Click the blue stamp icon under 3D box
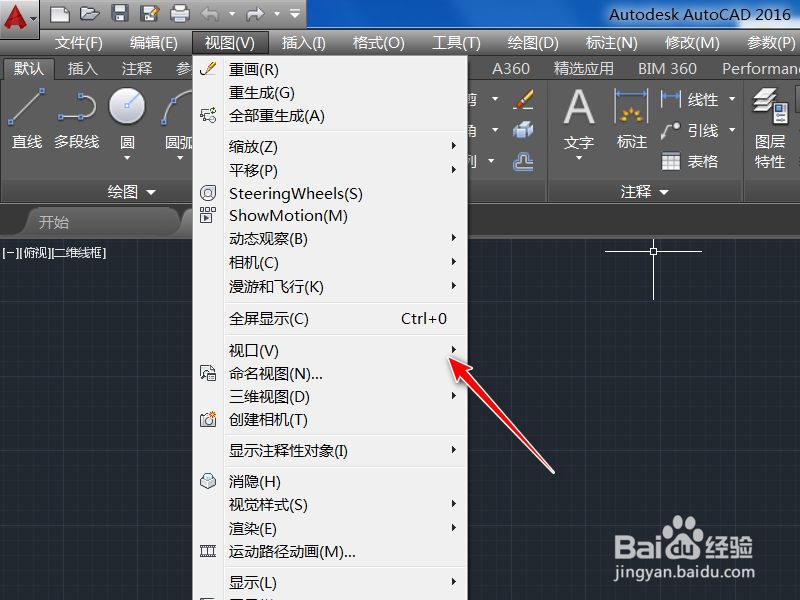Image resolution: width=800 pixels, height=600 pixels. (x=523, y=162)
